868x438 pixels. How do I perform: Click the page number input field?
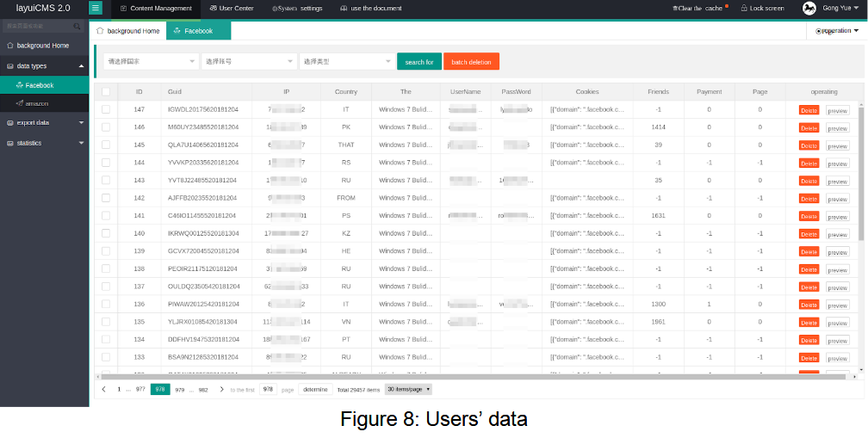(268, 389)
